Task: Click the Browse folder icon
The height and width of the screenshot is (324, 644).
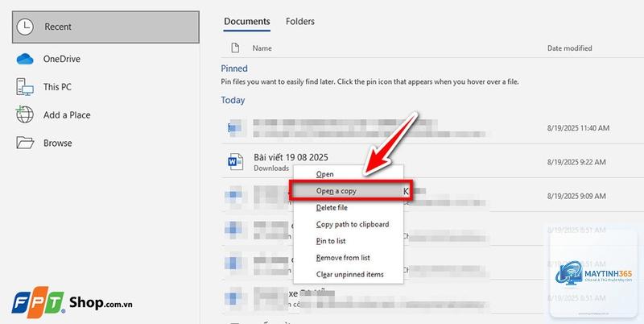Action: 25,143
